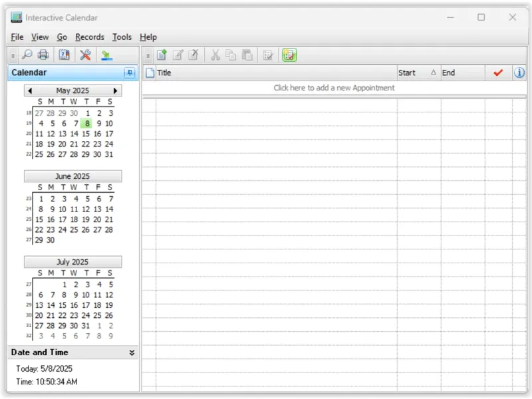This screenshot has height=399, width=532.
Task: Click the edit appointment pencil icon
Action: coord(178,55)
